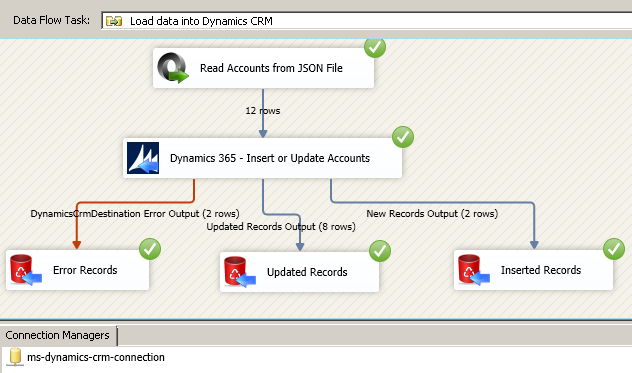Screen dimensions: 632x373
Task: Click the JSON source component icon
Action: coord(173,68)
